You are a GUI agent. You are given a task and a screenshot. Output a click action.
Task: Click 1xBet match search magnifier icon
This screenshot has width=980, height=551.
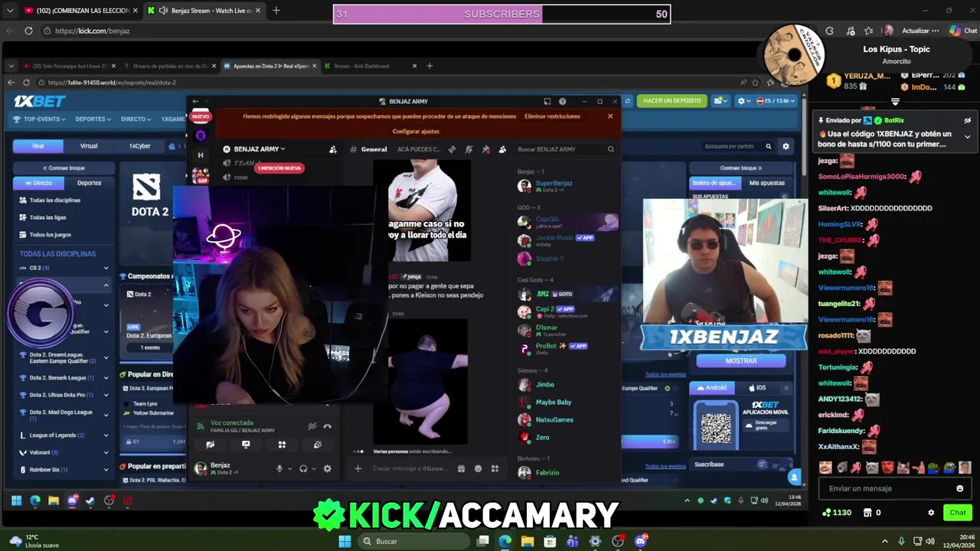(x=769, y=146)
